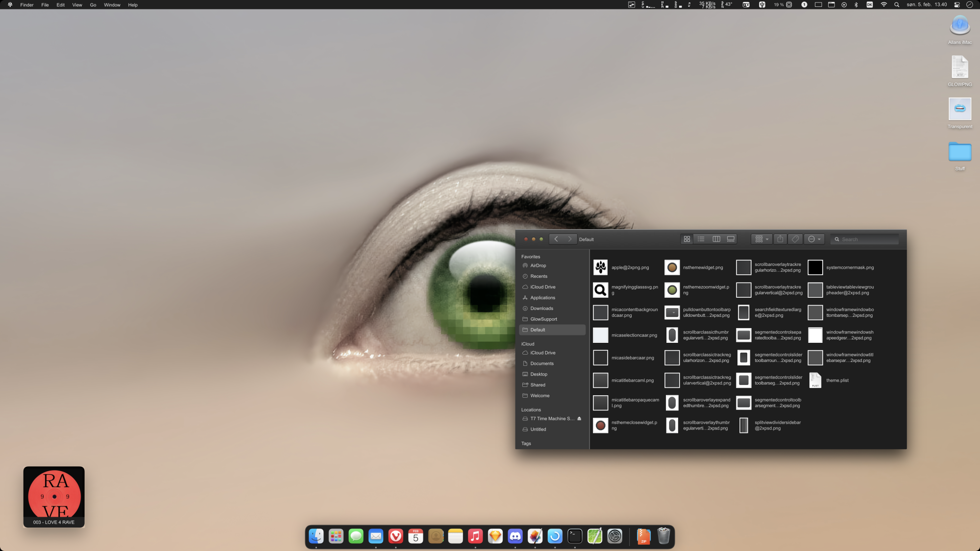Switch Finder to gallery view
The width and height of the screenshot is (980, 551).
[x=731, y=239]
